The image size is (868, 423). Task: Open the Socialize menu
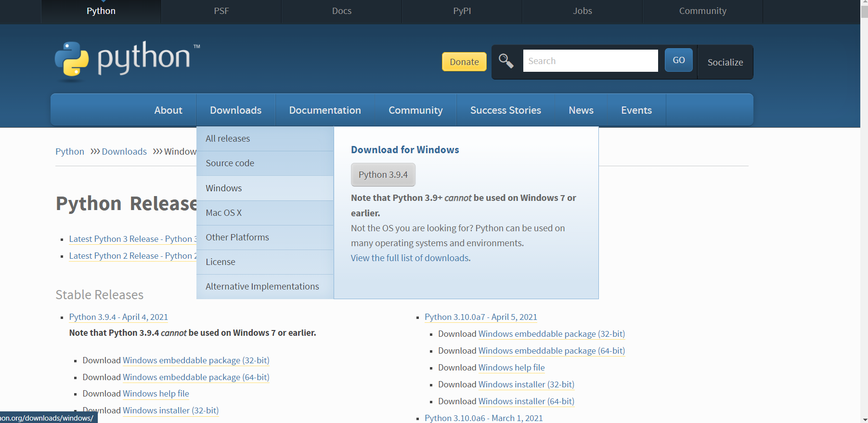coord(725,62)
